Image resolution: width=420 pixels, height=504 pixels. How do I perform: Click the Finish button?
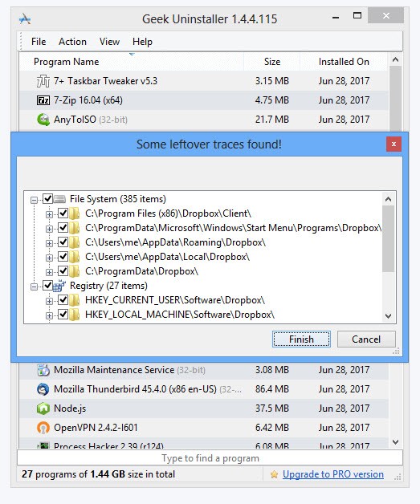[x=301, y=339]
